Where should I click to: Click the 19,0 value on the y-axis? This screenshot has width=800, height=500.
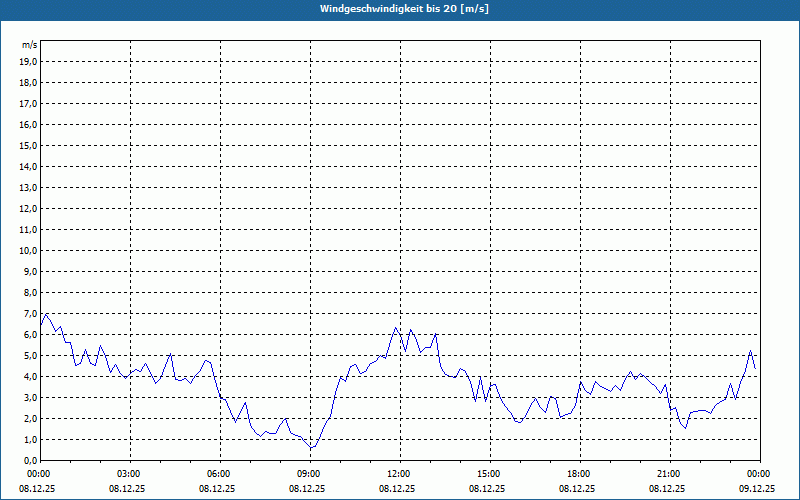pyautogui.click(x=29, y=61)
